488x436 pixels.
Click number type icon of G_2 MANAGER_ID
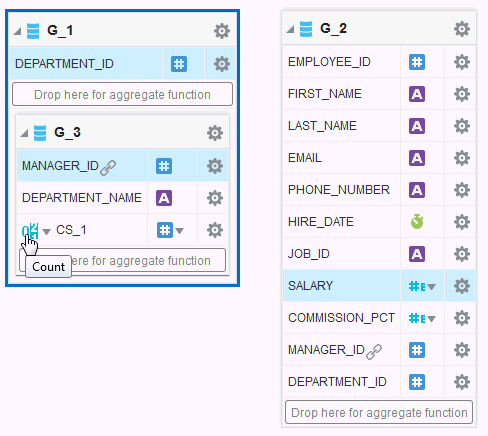pos(417,350)
